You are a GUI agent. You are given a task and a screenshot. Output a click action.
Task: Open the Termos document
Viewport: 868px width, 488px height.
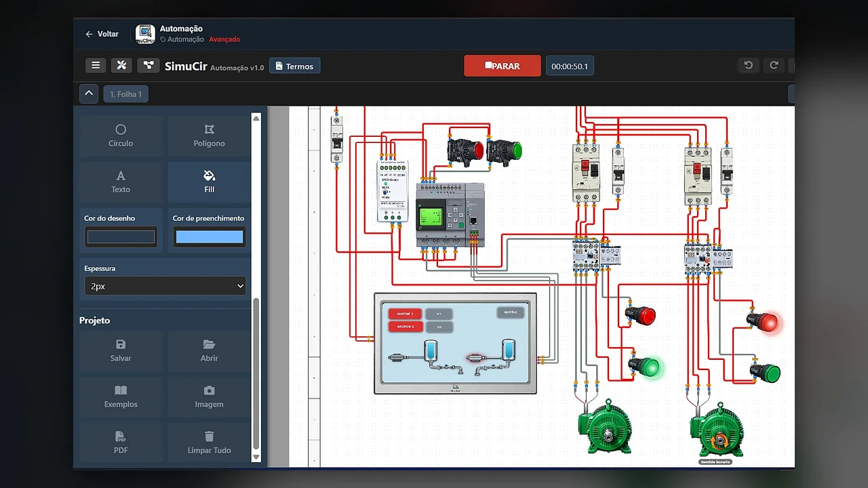pyautogui.click(x=294, y=66)
